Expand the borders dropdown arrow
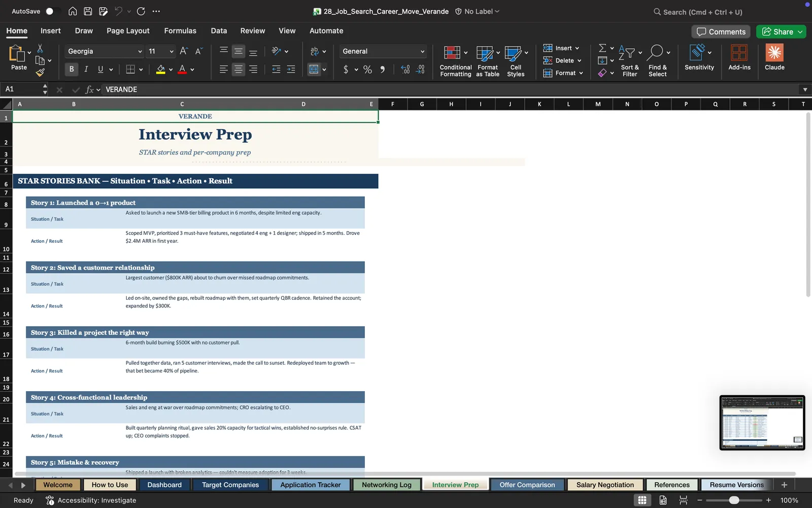Viewport: 812px width, 508px height. tap(141, 70)
